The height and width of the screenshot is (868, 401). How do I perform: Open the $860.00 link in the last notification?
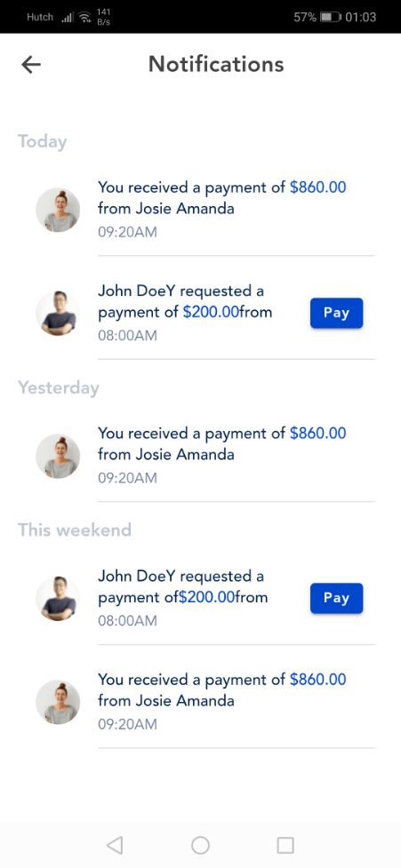[x=318, y=680]
